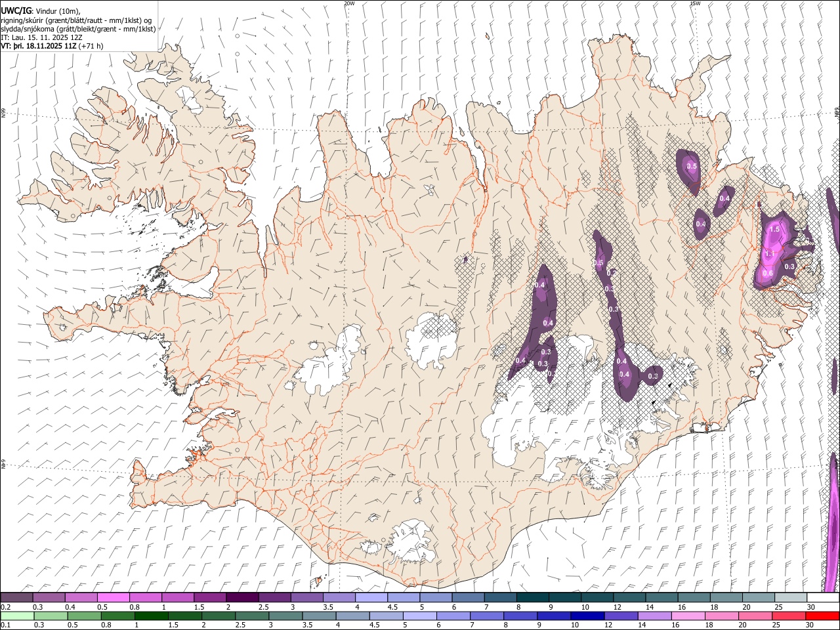Pick the deep blue 10 swatch in lower legend
840x630 pixels.
588,616
